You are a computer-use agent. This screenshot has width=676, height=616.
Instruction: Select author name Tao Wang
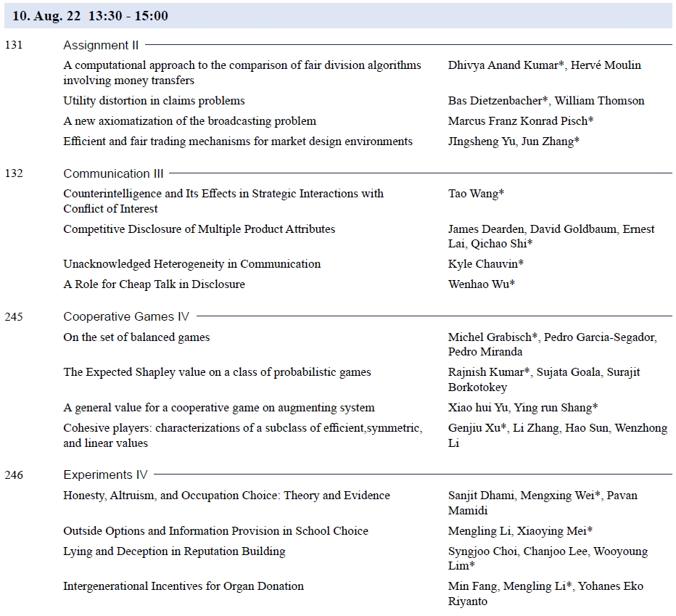(476, 194)
